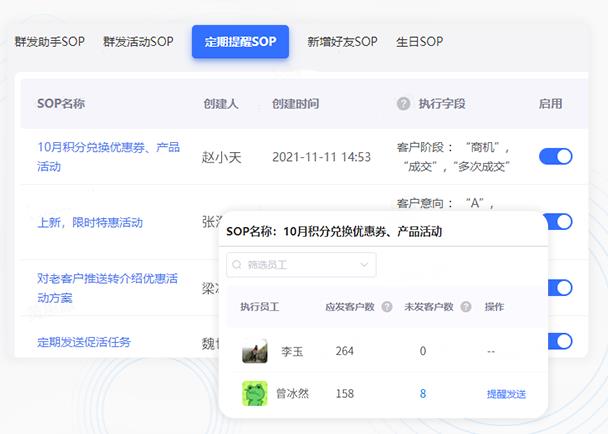The height and width of the screenshot is (434, 608).
Task: Click the help icon next to 应发客户数
Action: click(387, 307)
